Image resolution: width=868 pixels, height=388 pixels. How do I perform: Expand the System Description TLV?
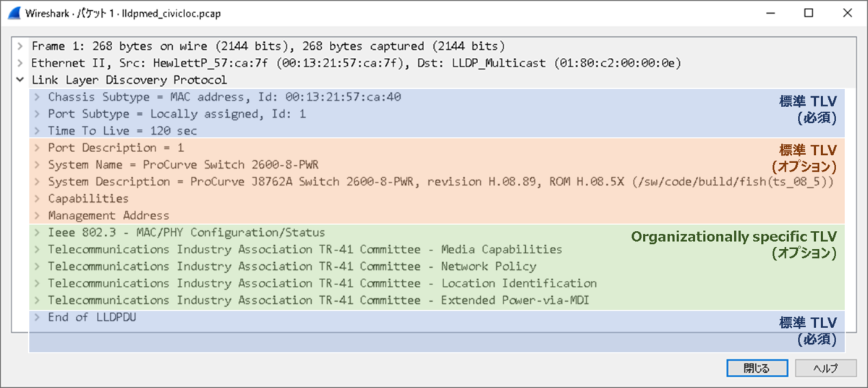click(x=37, y=182)
